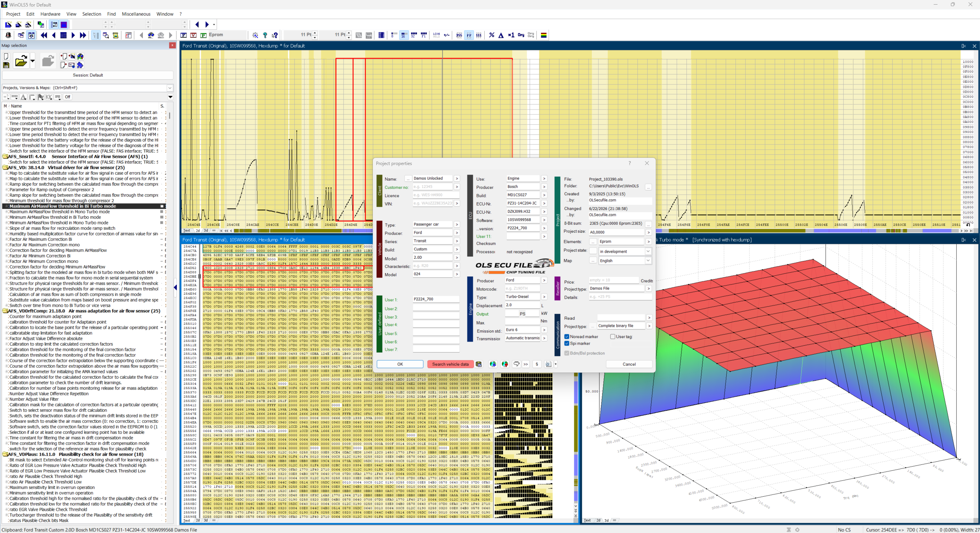Toggle the Spi marker checkbox

[x=567, y=343]
